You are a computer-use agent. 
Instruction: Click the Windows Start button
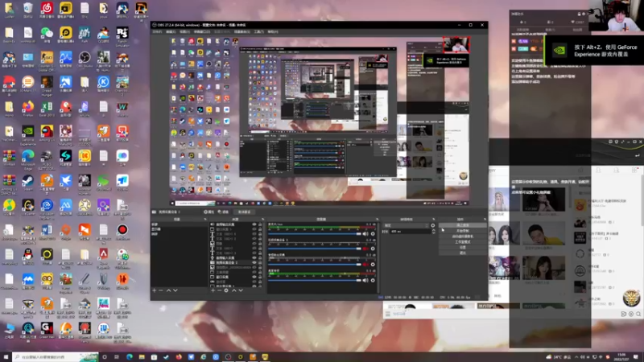point(6,357)
